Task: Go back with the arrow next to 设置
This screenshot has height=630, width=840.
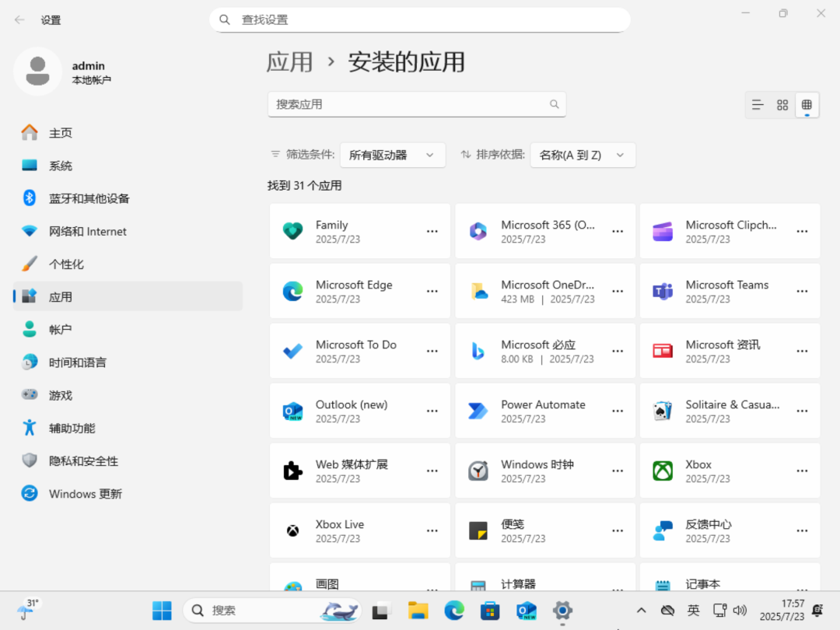Action: [19, 19]
